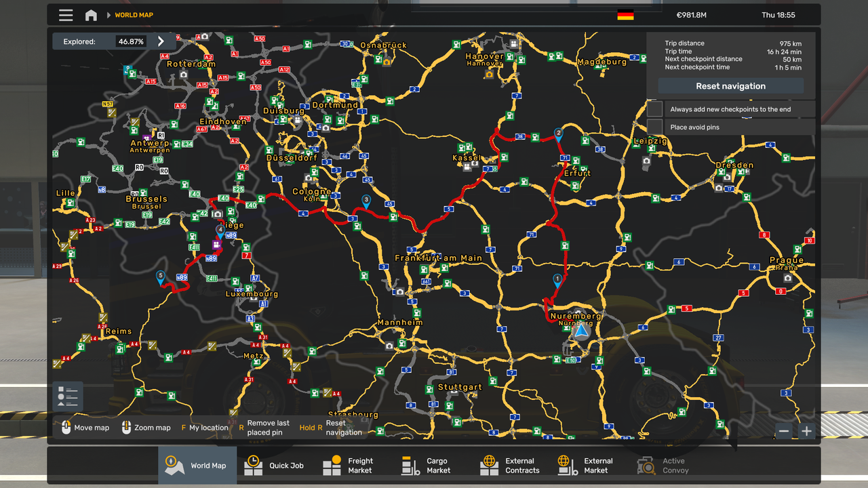Click the Hold R Reset navigation hint
The image size is (868, 488).
[x=331, y=428]
